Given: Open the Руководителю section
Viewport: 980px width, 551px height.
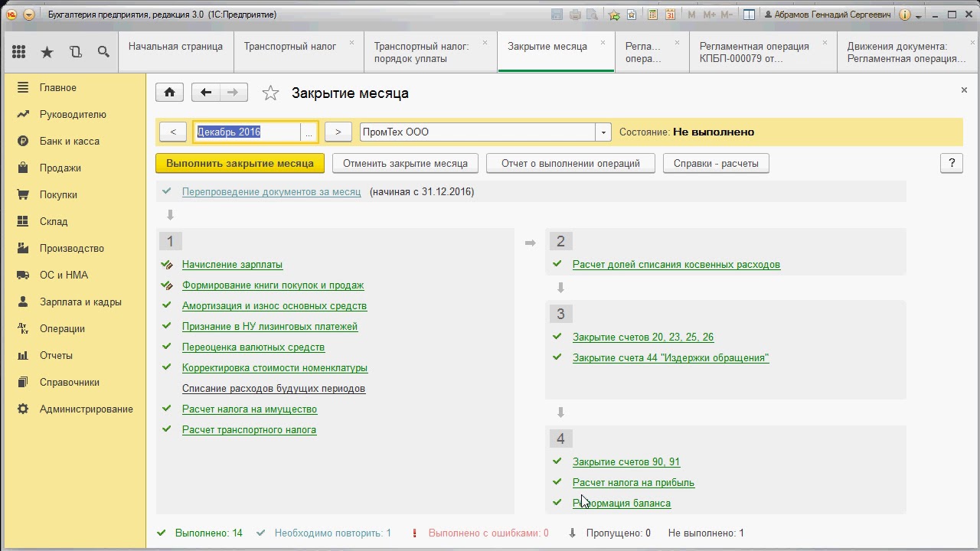Looking at the screenshot, I should pos(74,114).
